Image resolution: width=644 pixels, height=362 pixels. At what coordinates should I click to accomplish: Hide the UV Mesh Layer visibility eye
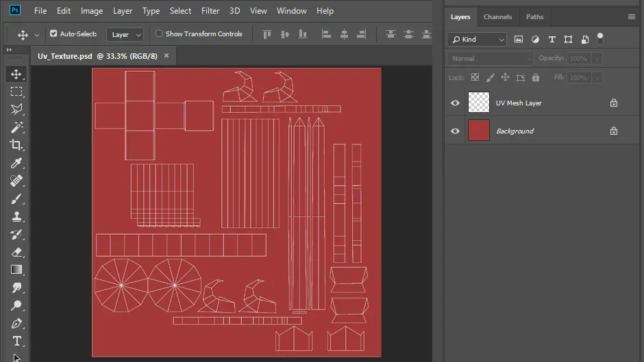(455, 103)
